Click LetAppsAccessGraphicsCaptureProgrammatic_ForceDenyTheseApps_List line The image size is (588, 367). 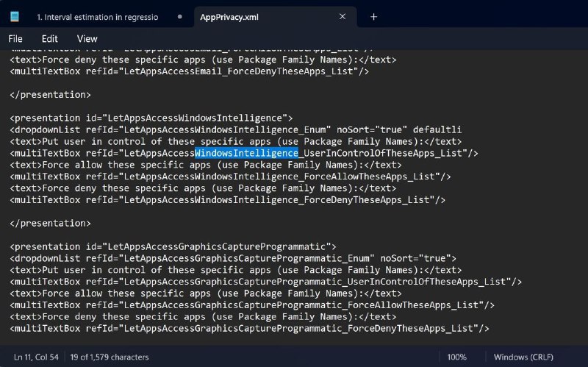click(x=249, y=328)
